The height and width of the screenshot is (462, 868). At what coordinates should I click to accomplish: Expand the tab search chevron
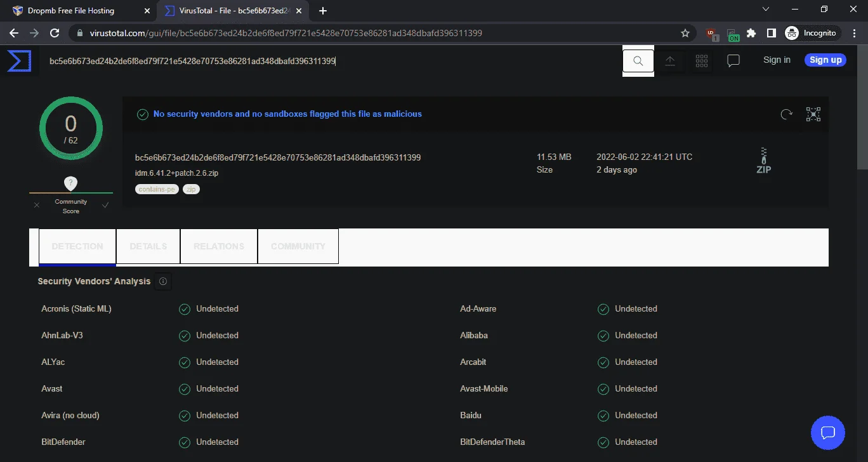coord(765,10)
